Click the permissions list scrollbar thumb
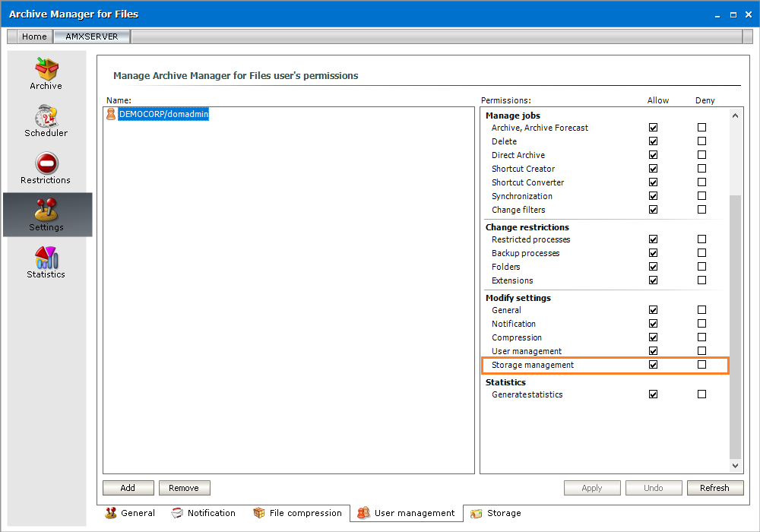This screenshot has height=532, width=760. click(x=735, y=327)
